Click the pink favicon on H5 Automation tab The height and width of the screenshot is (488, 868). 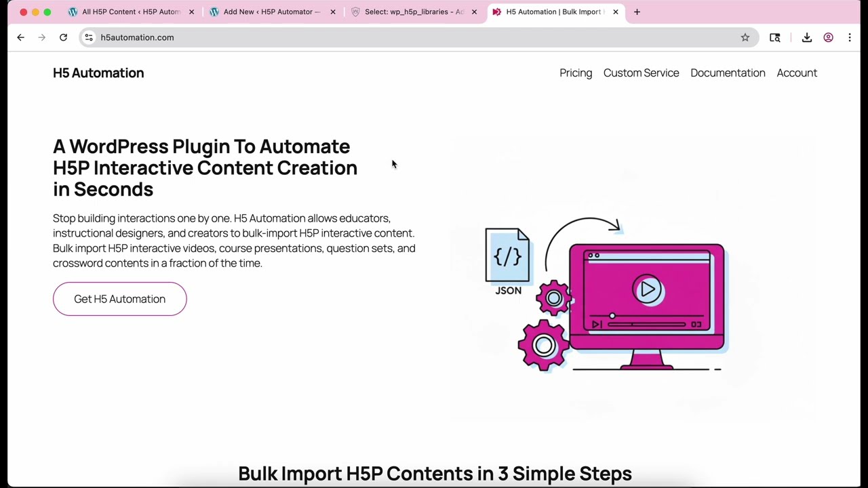[497, 12]
